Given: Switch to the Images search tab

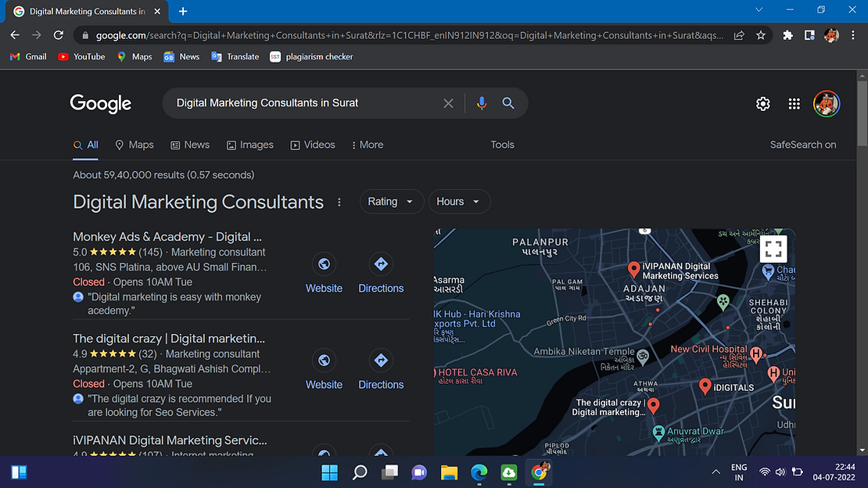Looking at the screenshot, I should click(250, 145).
